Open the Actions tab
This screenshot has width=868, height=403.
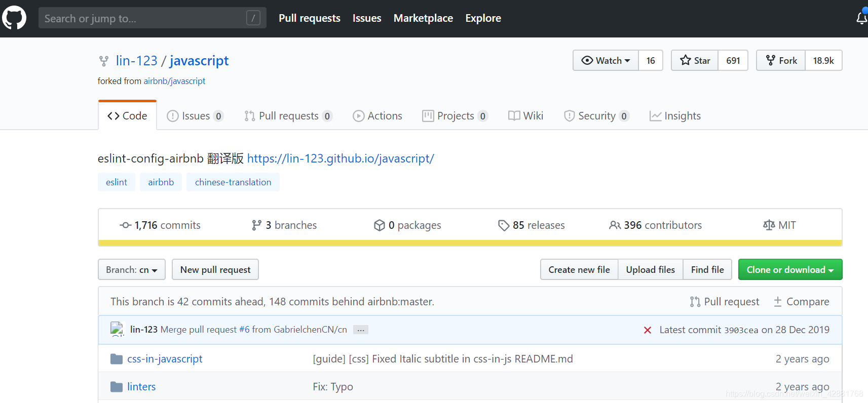pos(378,116)
